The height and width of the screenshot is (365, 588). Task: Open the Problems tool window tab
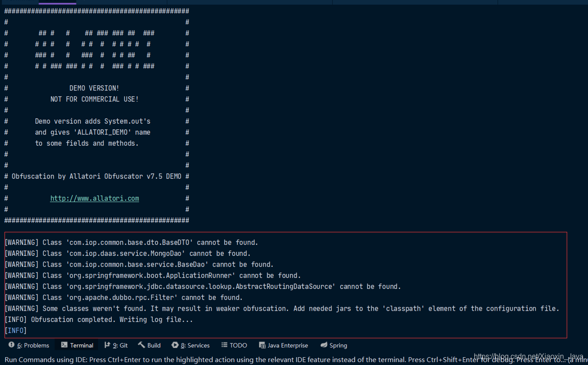(x=29, y=345)
